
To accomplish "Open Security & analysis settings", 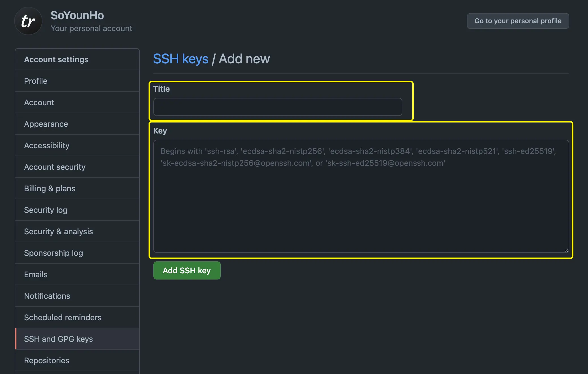I will (x=58, y=231).
